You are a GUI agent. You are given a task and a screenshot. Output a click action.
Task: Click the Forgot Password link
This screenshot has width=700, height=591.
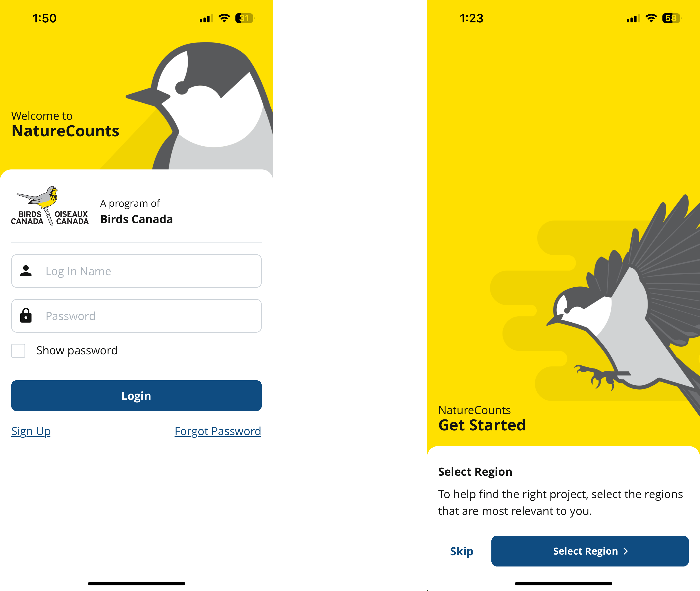217,431
